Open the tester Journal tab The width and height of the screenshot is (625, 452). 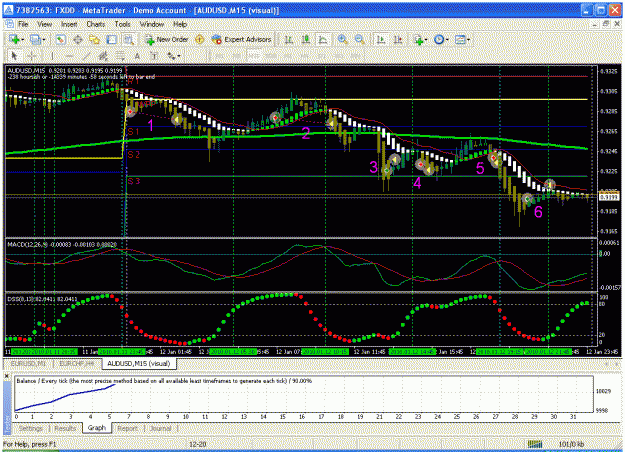point(160,428)
